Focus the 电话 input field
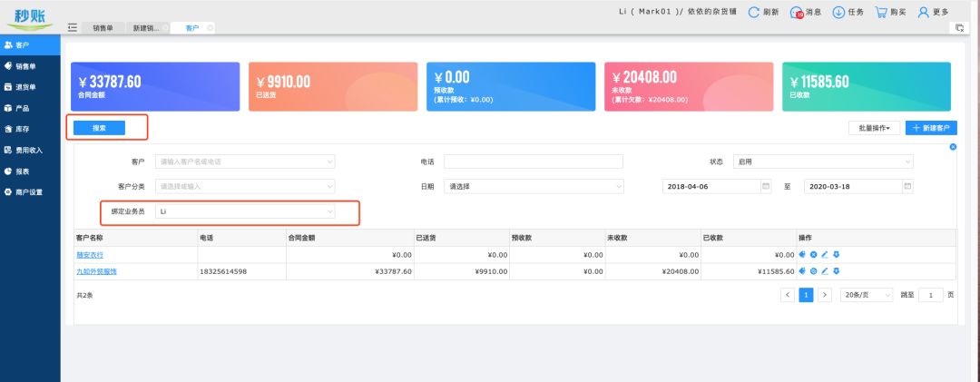 click(534, 162)
